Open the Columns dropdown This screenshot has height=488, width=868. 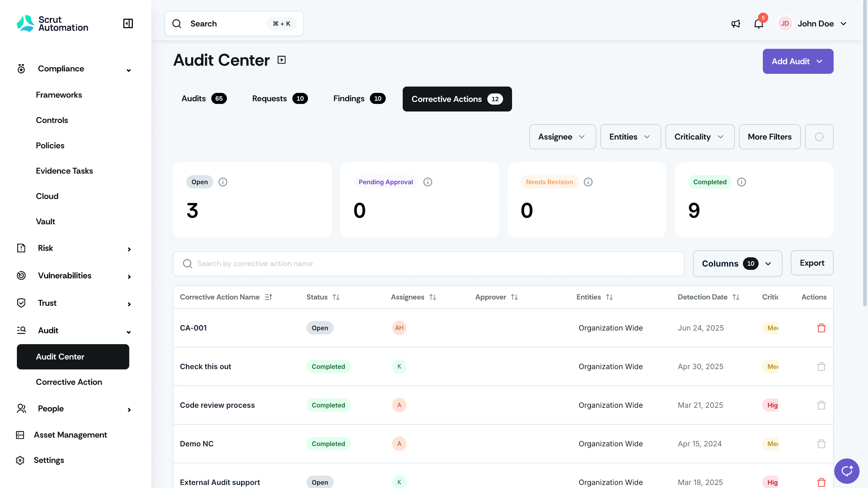pos(737,263)
